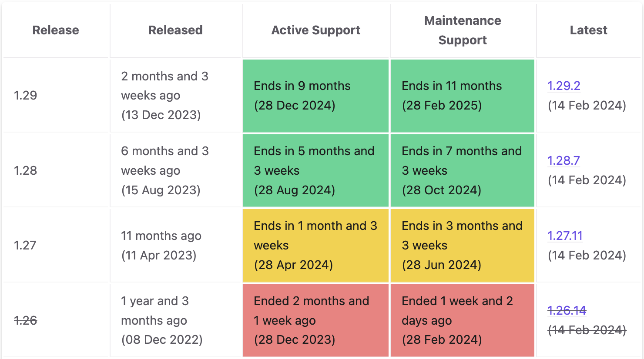Click the green Active Support cell for 1.29
The image size is (644, 359).
(x=315, y=96)
